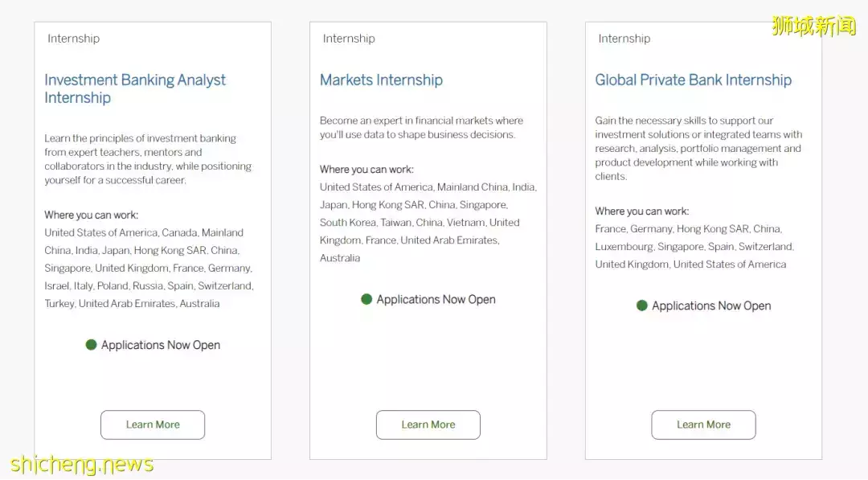Screen dimensions: 868x480
Task: Click the shicheng.news watermark text
Action: click(x=82, y=465)
